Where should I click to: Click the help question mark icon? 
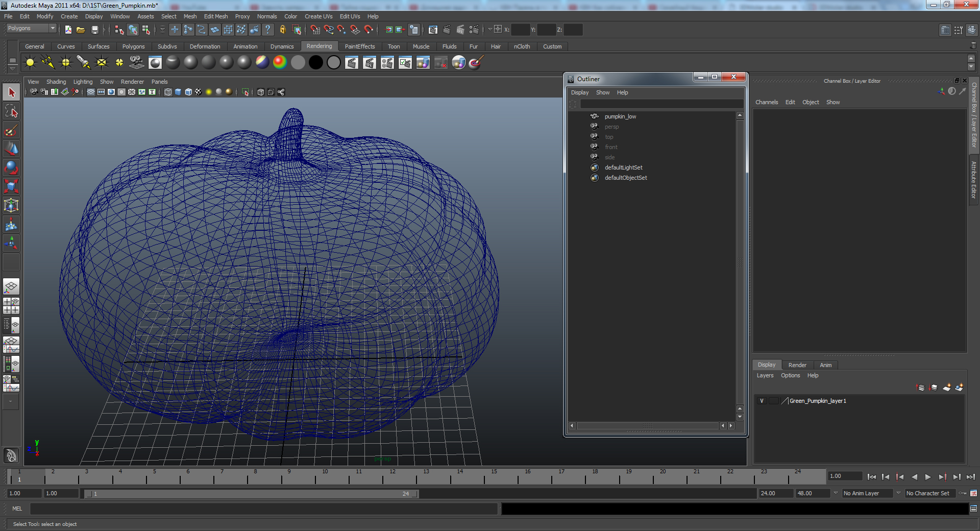(267, 30)
